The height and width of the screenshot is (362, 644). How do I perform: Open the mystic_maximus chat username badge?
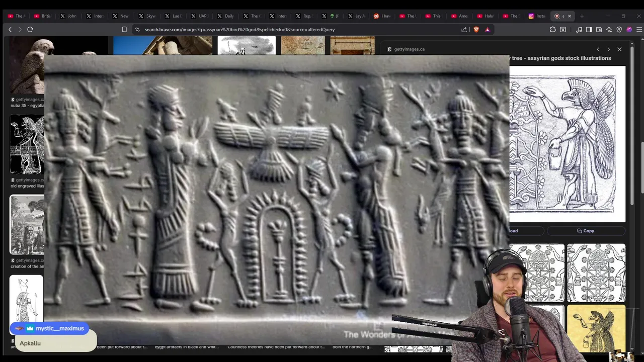(x=50, y=328)
